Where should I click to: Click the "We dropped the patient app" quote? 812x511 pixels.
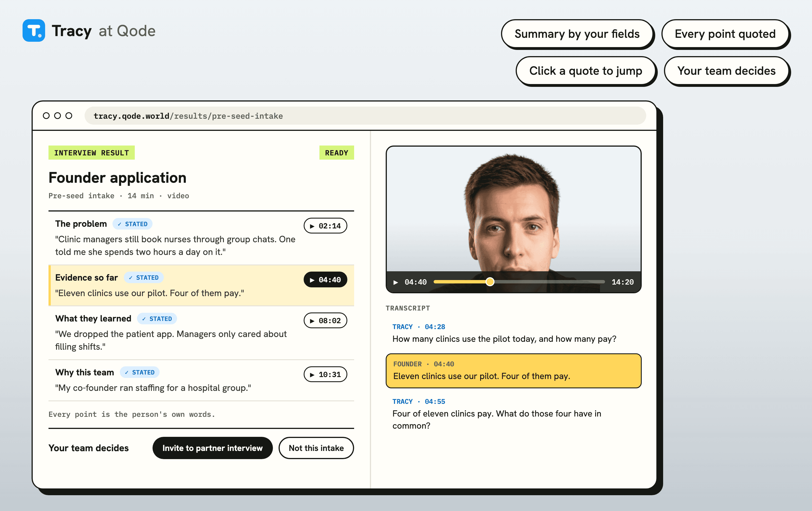[171, 340]
